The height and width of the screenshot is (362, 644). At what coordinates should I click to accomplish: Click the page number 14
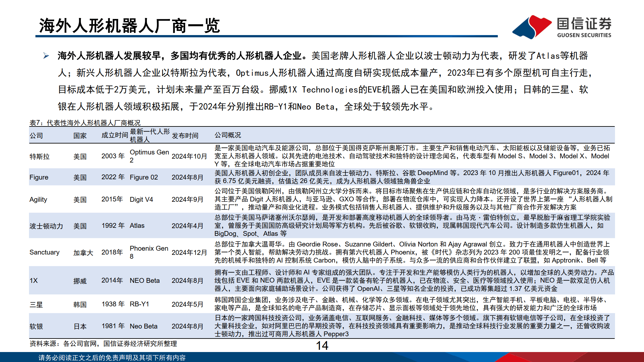[322, 346]
